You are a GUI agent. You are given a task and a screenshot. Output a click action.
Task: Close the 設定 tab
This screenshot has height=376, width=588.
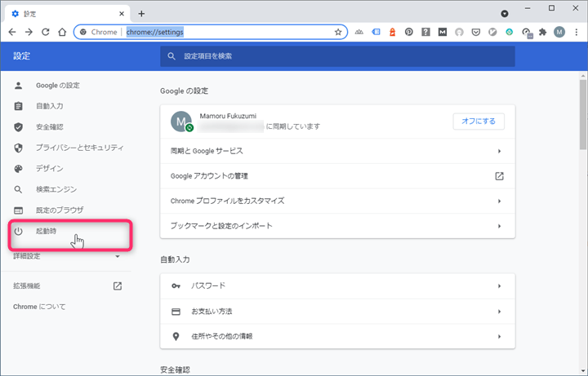[x=122, y=14]
